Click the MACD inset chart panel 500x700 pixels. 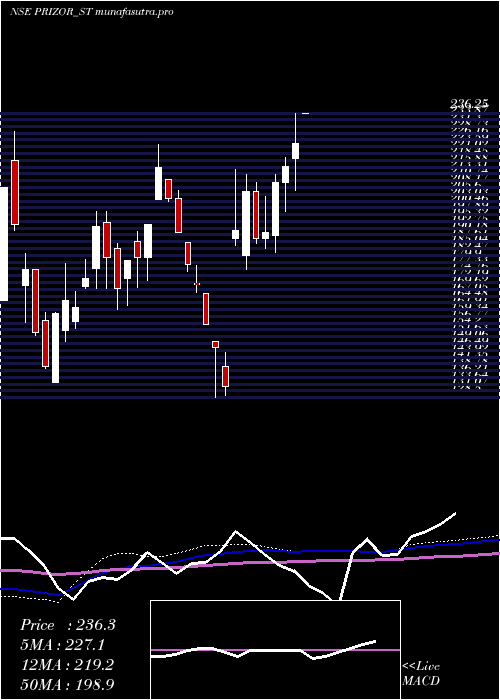275,650
